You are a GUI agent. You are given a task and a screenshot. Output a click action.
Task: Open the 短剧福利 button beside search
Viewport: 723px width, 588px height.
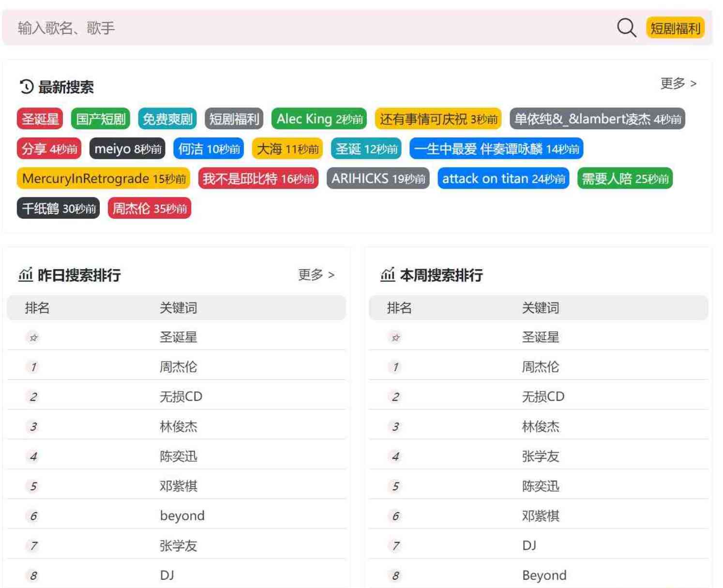click(x=675, y=28)
